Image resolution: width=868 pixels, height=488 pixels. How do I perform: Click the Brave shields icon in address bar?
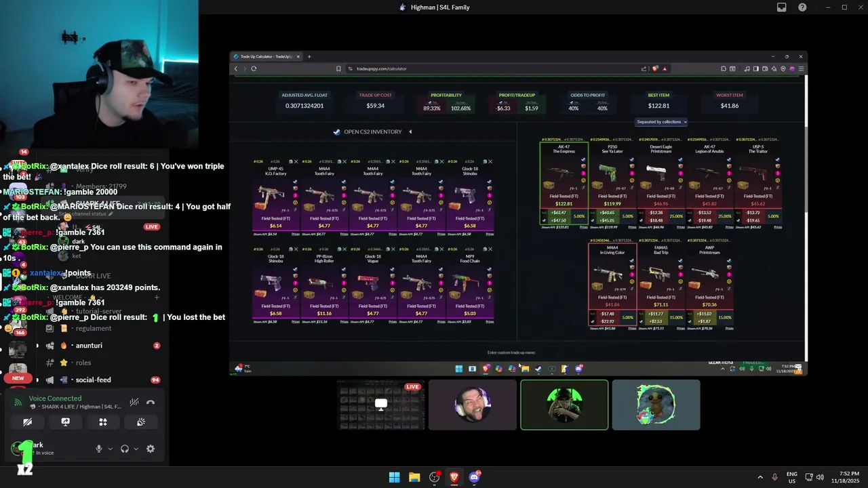pos(655,68)
